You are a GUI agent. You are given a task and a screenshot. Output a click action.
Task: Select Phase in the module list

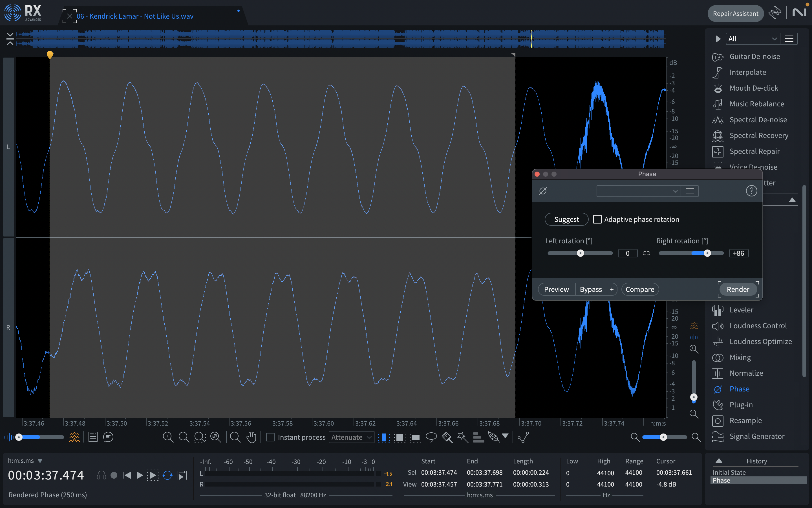[731, 389]
